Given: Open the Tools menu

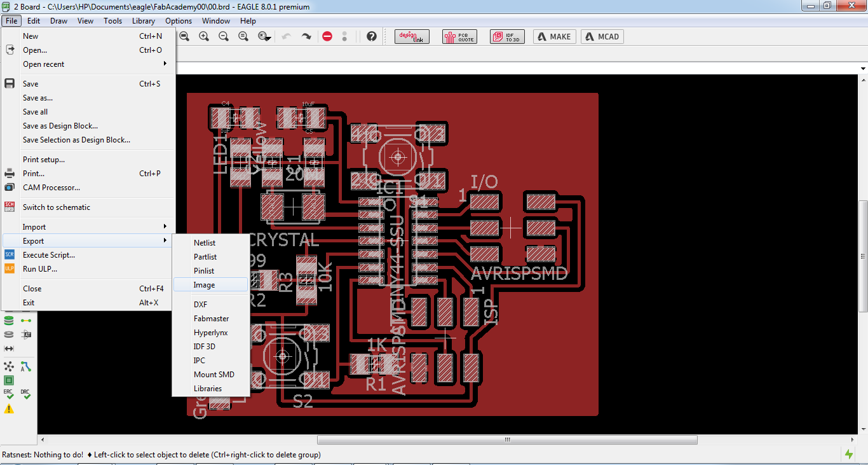Looking at the screenshot, I should pyautogui.click(x=113, y=20).
